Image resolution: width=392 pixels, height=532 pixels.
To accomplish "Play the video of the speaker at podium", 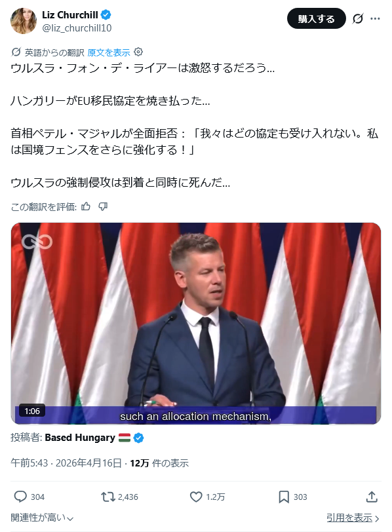I will [x=196, y=324].
